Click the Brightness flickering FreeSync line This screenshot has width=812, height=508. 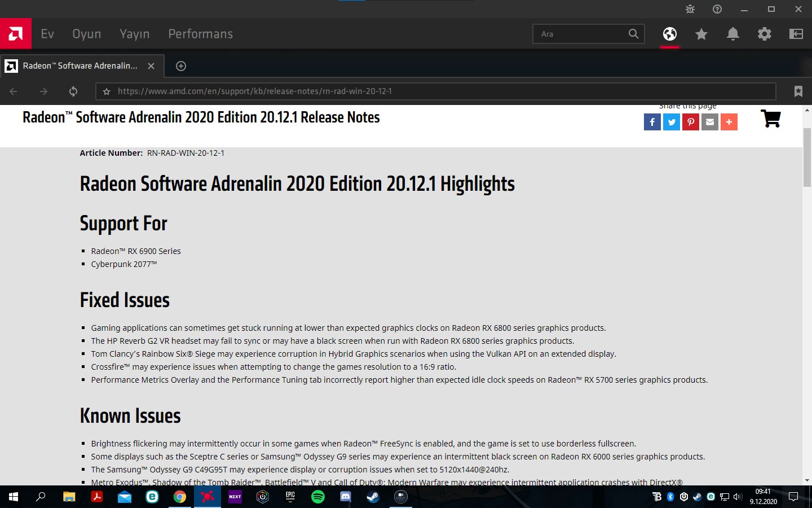(x=364, y=444)
